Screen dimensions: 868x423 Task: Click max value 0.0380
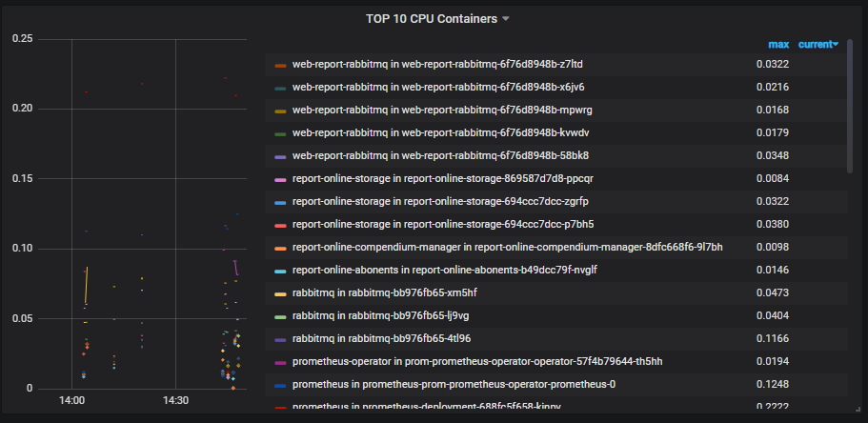coord(773,224)
